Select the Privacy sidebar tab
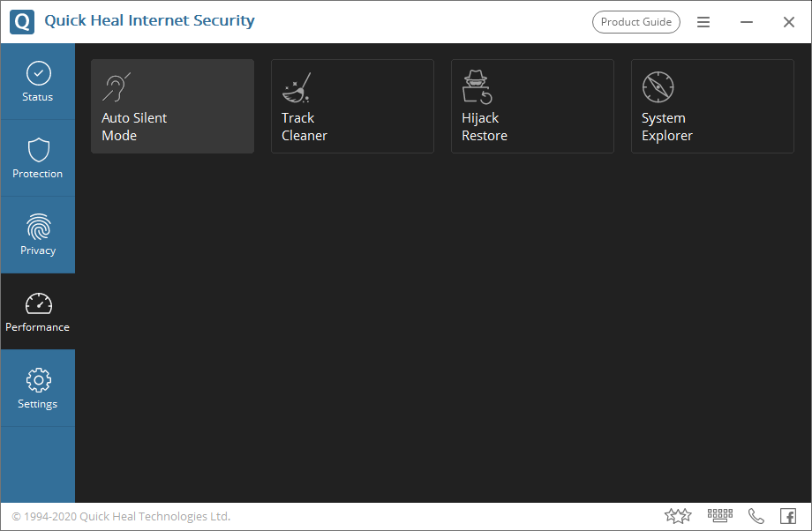This screenshot has width=812, height=531. pyautogui.click(x=37, y=236)
